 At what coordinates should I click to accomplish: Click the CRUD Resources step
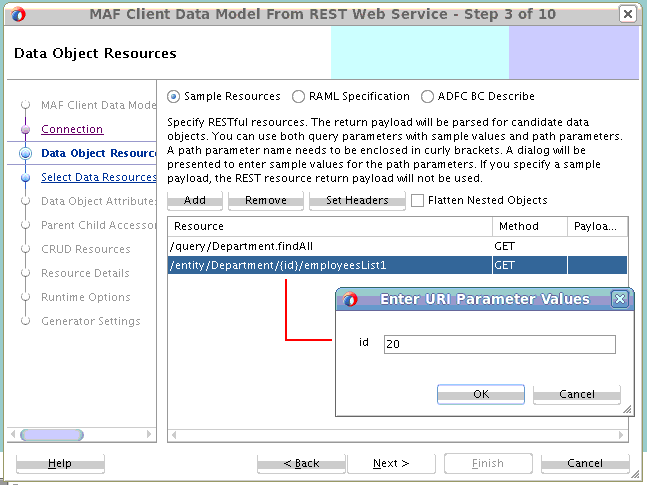coord(85,249)
